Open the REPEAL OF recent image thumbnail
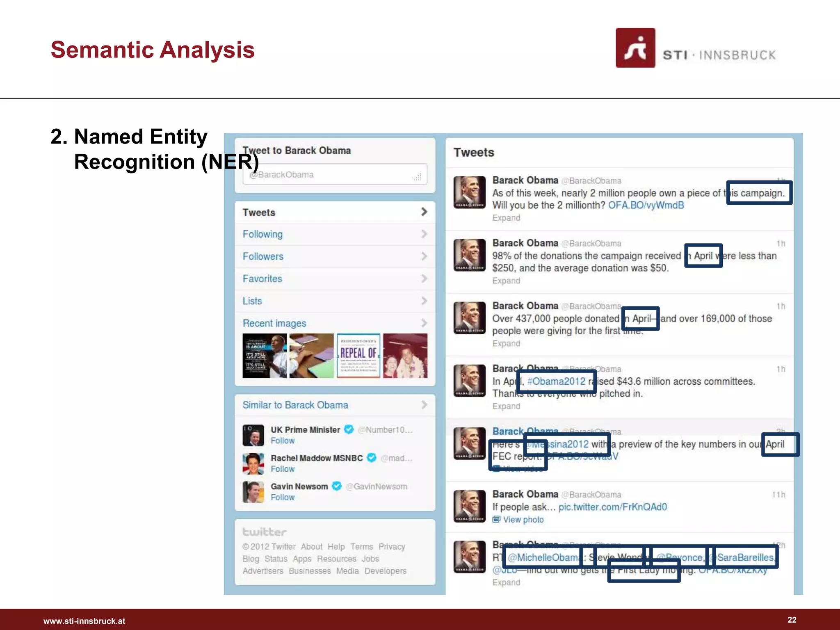This screenshot has width=840, height=630. (x=358, y=356)
